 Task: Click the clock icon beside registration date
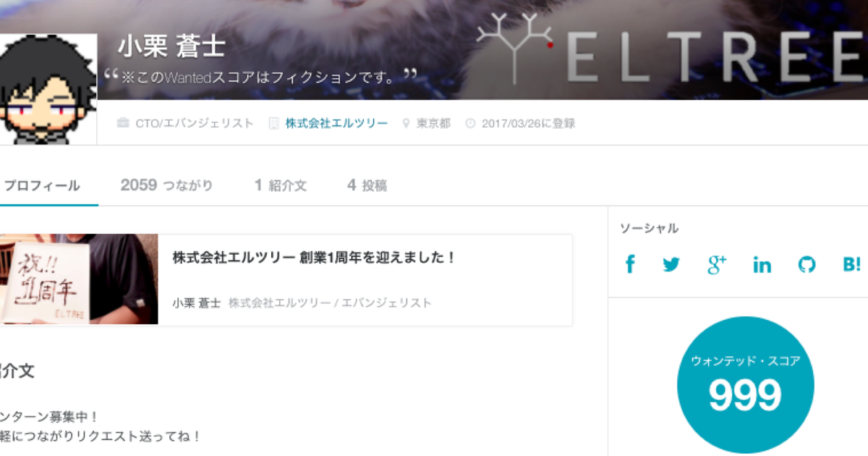pyautogui.click(x=470, y=123)
